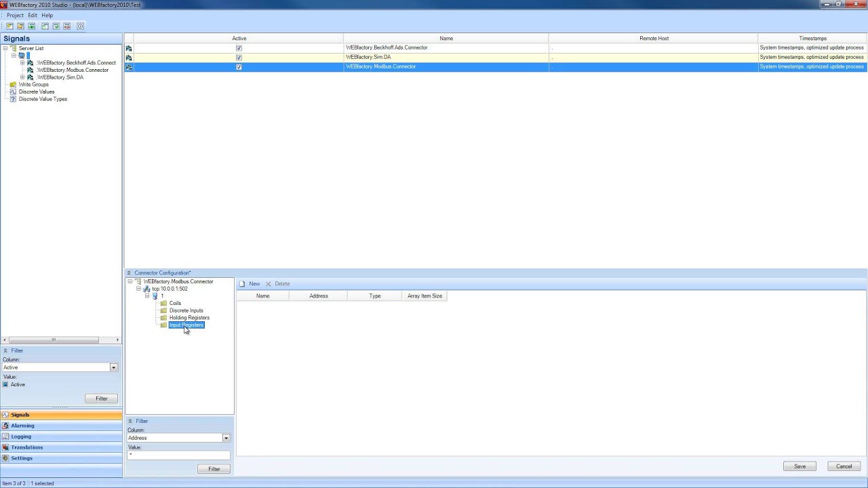Switch to the Logging section
868x488 pixels.
click(x=61, y=436)
